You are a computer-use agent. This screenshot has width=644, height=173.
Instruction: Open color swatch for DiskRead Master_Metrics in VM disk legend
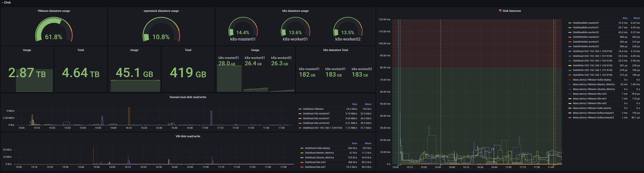(x=302, y=153)
